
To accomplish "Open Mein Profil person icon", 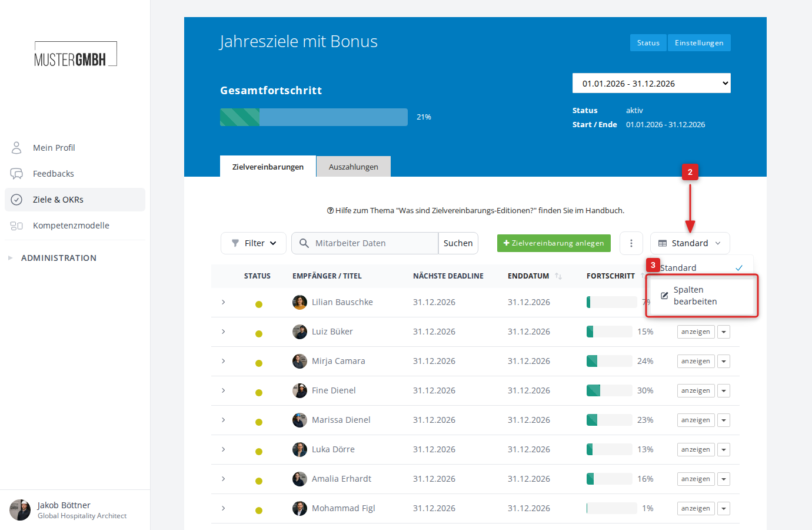I will tap(16, 148).
